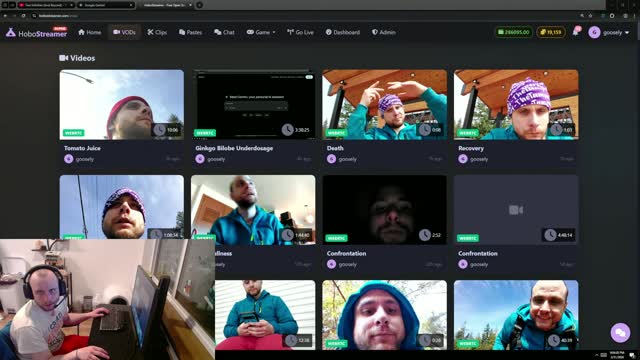The height and width of the screenshot is (360, 640).
Task: Open the Recovery video thumbnail
Action: (516, 104)
